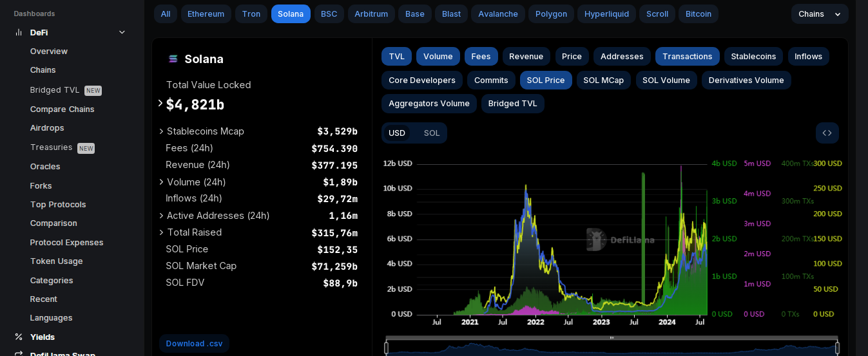The image size is (868, 356).
Task: Click right handle of chart range slider
Action: tap(838, 348)
